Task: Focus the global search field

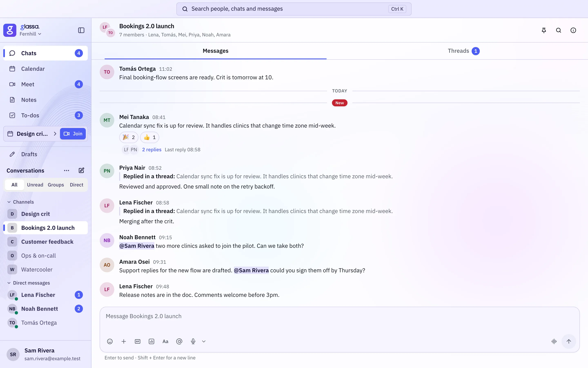Action: pos(294,9)
